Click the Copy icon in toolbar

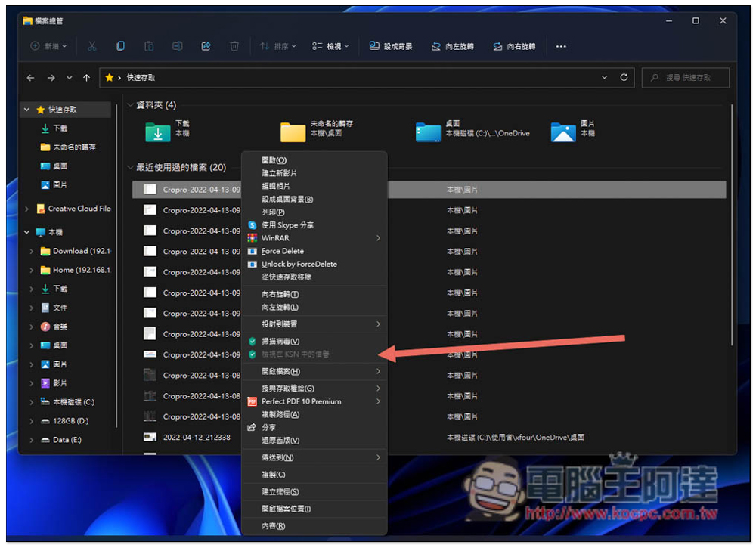[x=120, y=46]
